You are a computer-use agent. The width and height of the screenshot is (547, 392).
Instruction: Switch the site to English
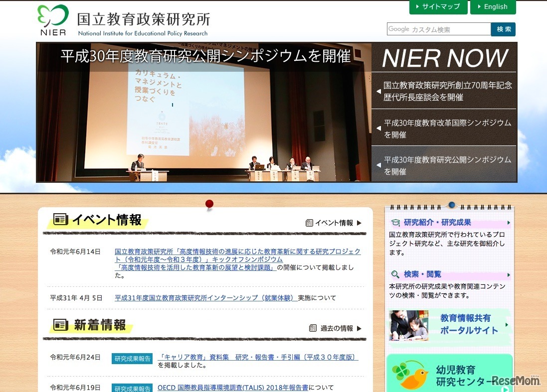(x=493, y=6)
